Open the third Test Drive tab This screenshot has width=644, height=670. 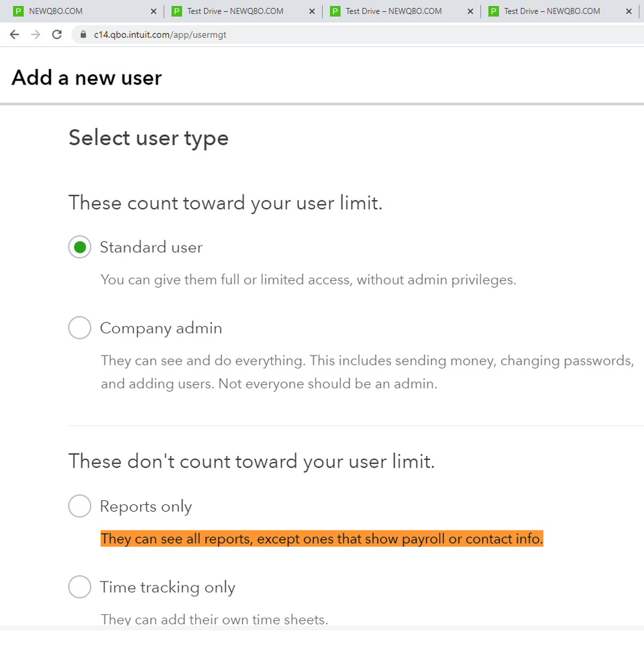coord(393,11)
